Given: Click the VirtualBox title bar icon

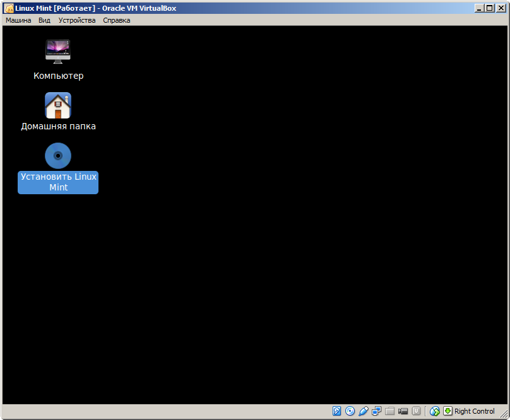Looking at the screenshot, I should [x=9, y=8].
